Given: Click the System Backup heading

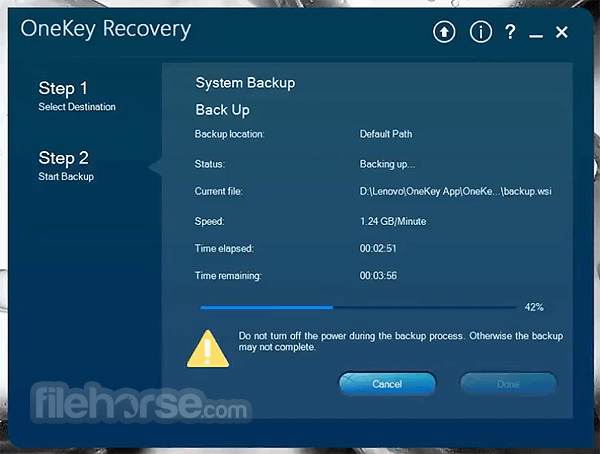Looking at the screenshot, I should 245,83.
